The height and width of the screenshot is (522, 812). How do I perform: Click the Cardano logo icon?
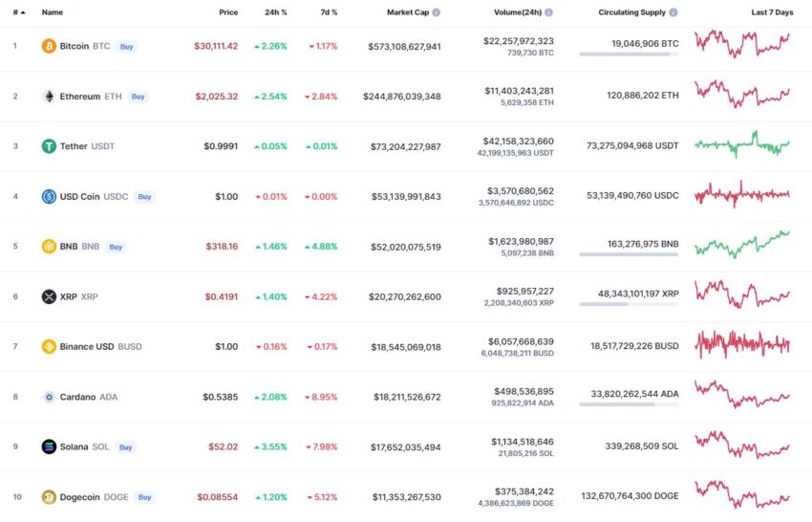[x=49, y=397]
